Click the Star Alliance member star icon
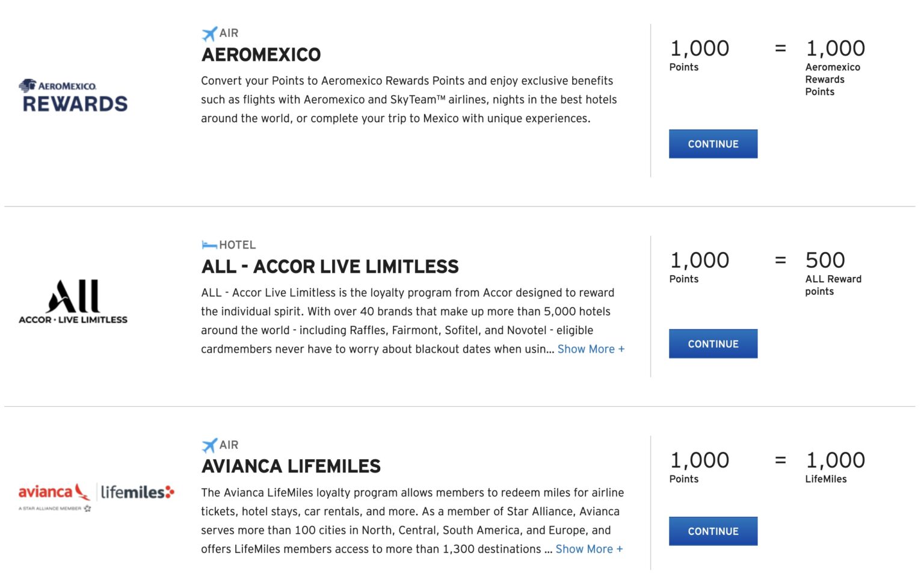The height and width of the screenshot is (588, 924). 88,509
